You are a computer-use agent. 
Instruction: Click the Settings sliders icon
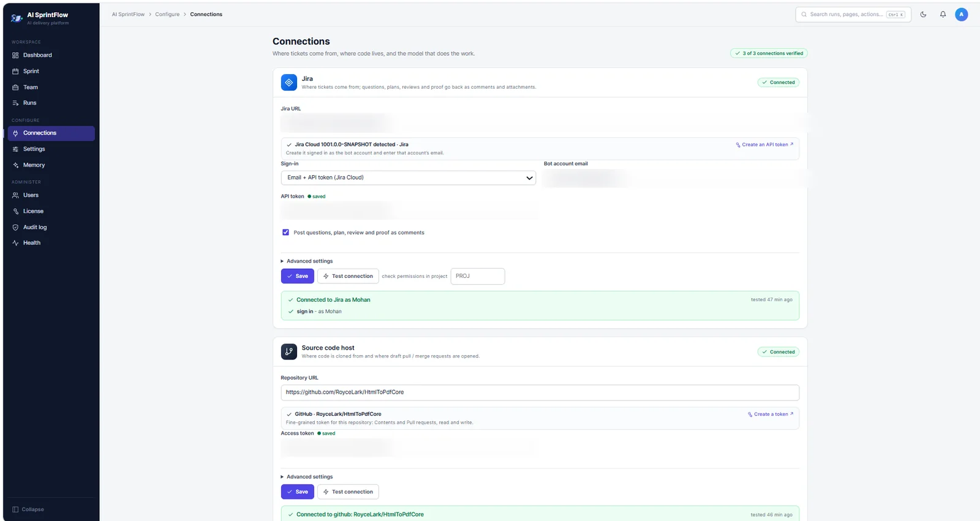(x=15, y=149)
